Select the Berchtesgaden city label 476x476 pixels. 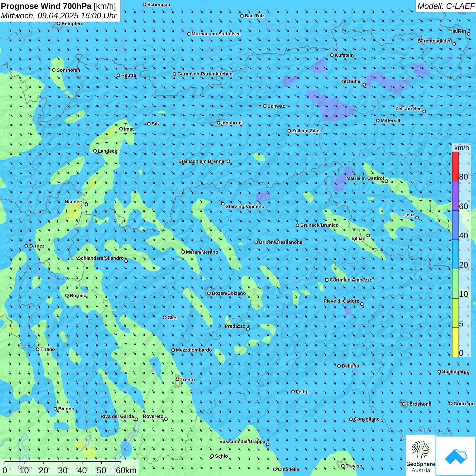coord(435,41)
